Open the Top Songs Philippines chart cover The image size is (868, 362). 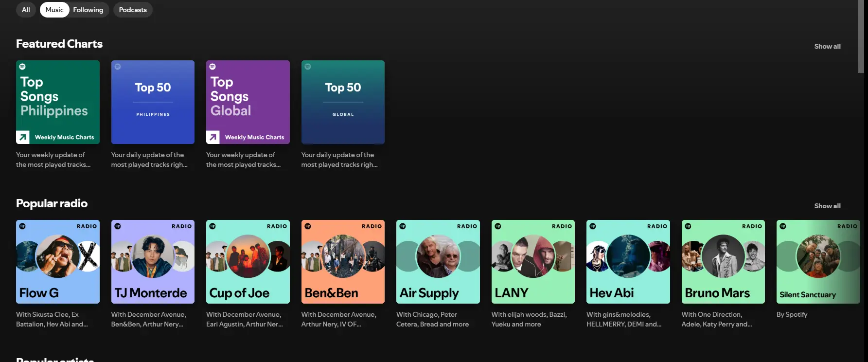[x=58, y=102]
